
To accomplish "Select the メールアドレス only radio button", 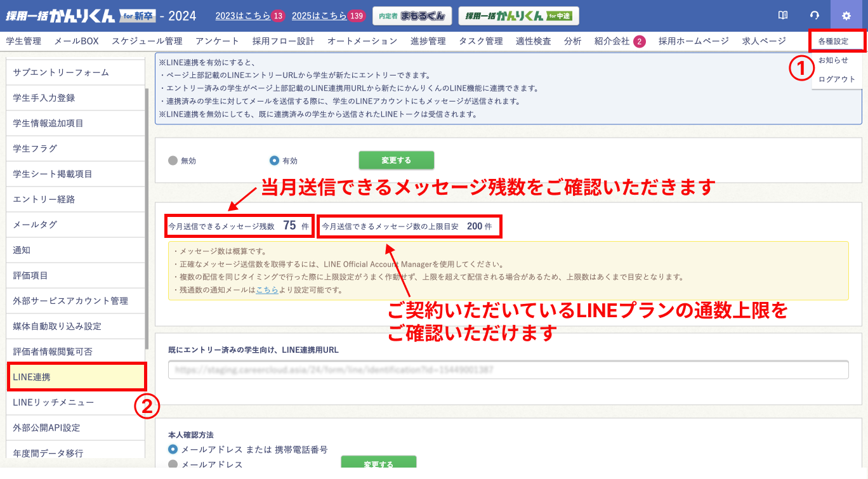I will [x=173, y=464].
